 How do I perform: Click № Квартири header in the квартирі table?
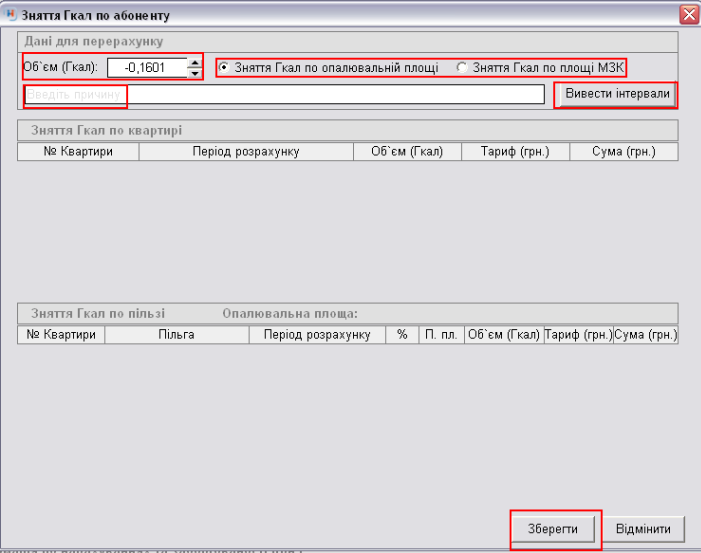coord(78,152)
